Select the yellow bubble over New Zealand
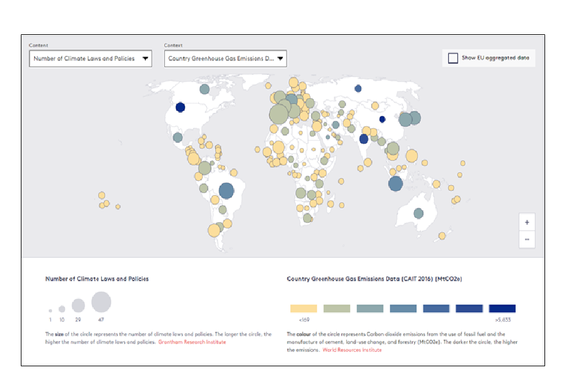This screenshot has width=588, height=392. coord(442,236)
